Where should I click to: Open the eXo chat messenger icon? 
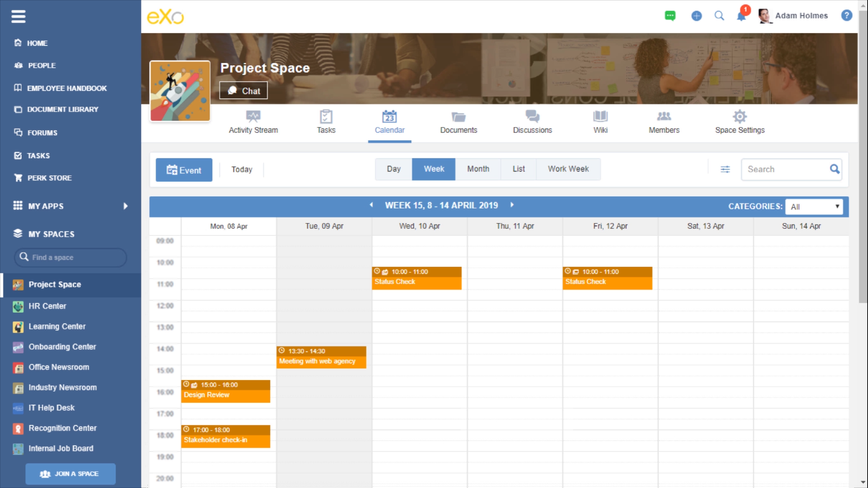point(670,15)
